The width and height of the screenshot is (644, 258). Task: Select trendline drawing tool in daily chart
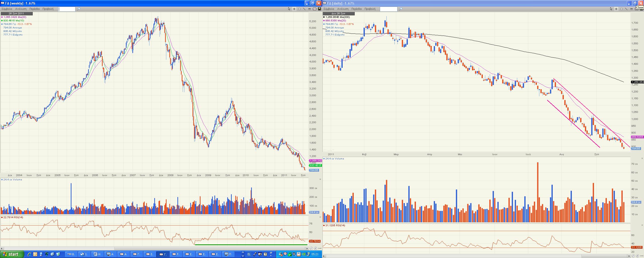(626, 9)
